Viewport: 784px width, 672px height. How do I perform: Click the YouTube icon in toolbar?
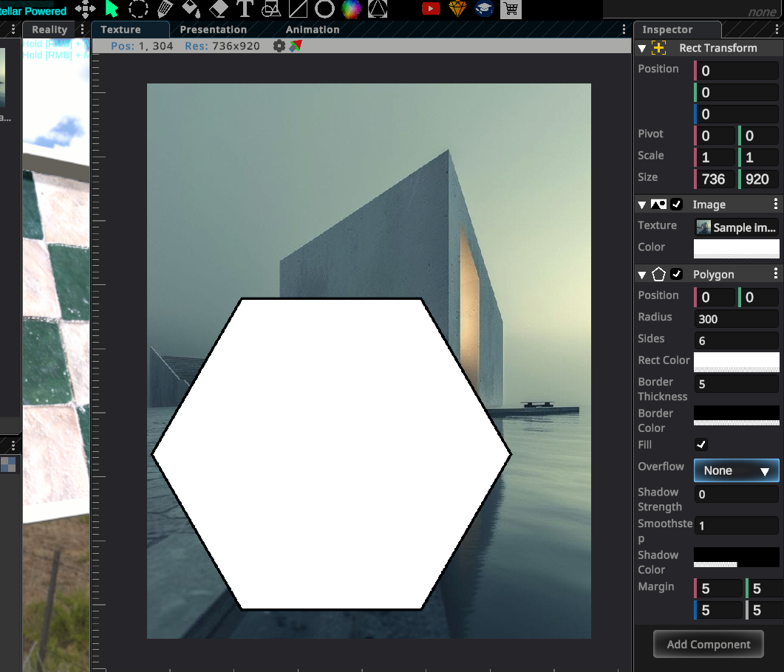click(x=431, y=9)
